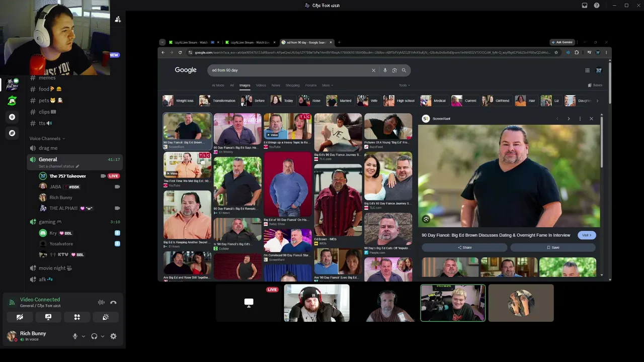
Task: Reload the page in shared Chrome
Action: [x=181, y=52]
